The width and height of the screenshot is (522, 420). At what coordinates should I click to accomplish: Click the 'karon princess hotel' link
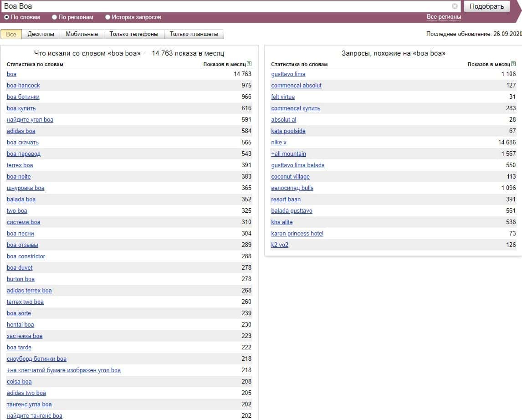pyautogui.click(x=297, y=234)
